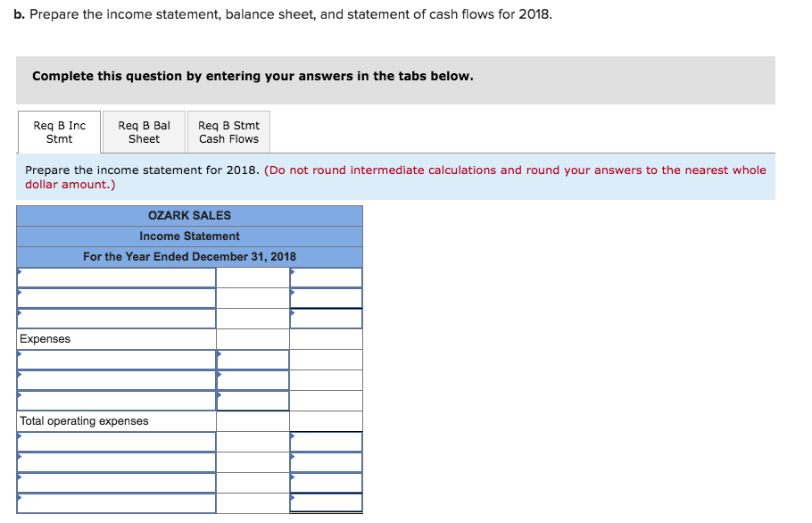The height and width of the screenshot is (523, 812).
Task: Click the amount cell next to Total operating expenses
Action: pyautogui.click(x=254, y=420)
